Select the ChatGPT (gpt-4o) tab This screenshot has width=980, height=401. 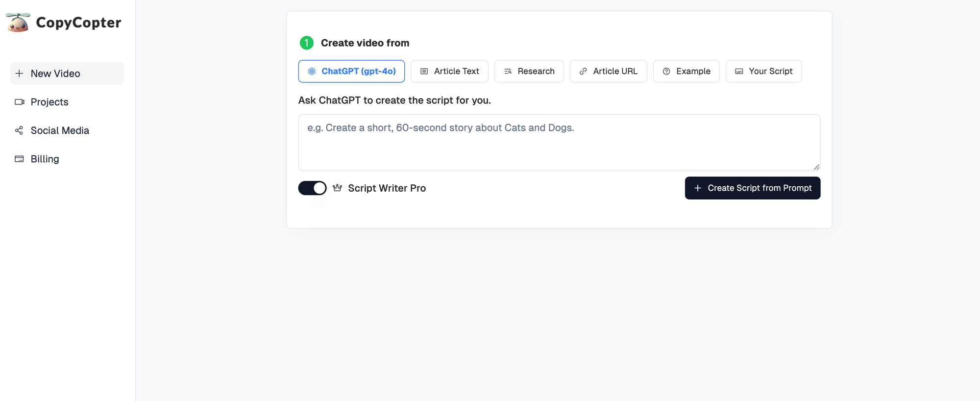coord(351,72)
